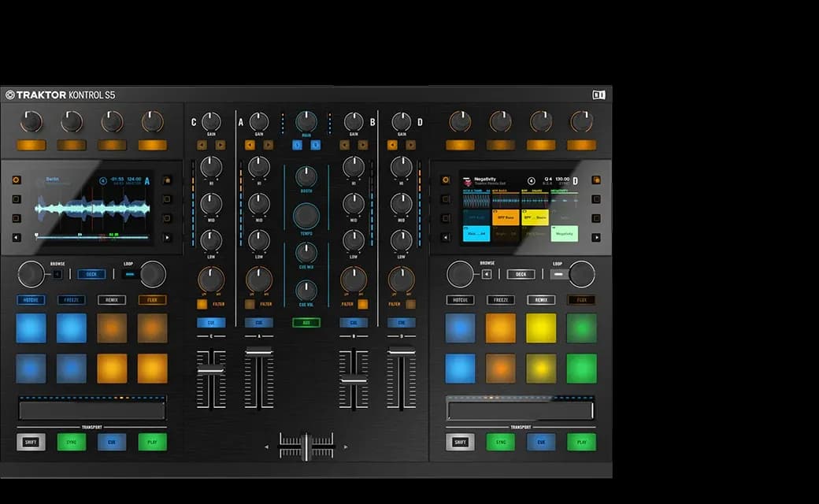Viewport: 819px width, 504px height.
Task: Toggle the channel C FILTER on button
Action: coord(202,304)
